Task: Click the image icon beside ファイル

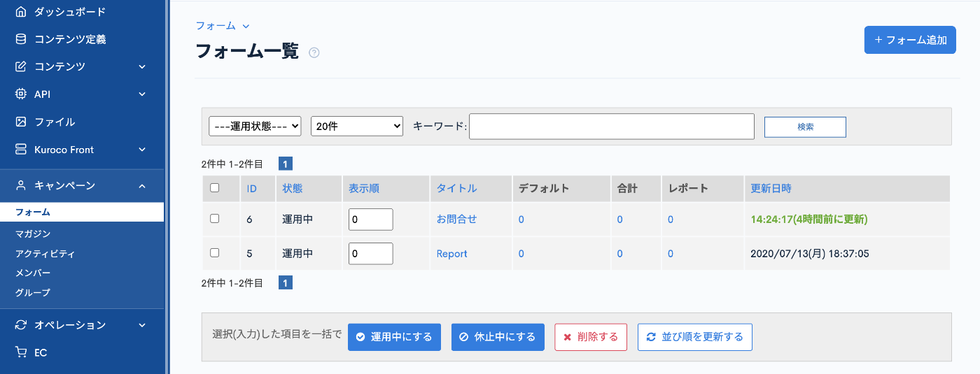Action: coord(21,122)
